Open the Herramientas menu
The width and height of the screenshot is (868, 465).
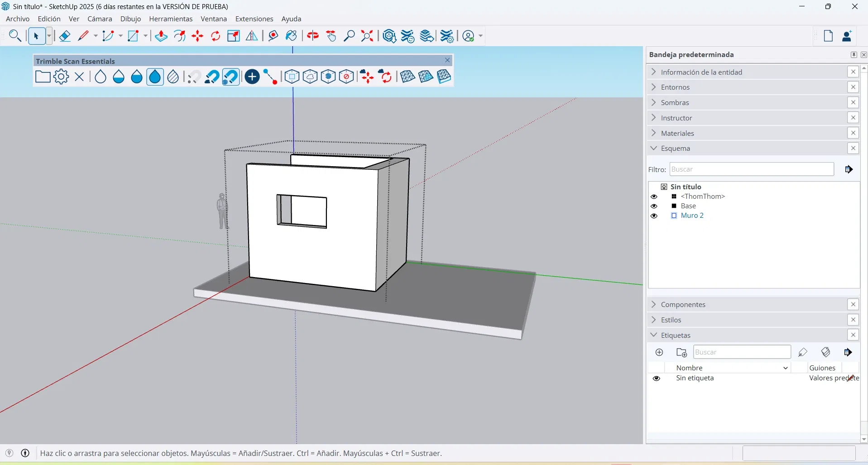[x=171, y=19]
